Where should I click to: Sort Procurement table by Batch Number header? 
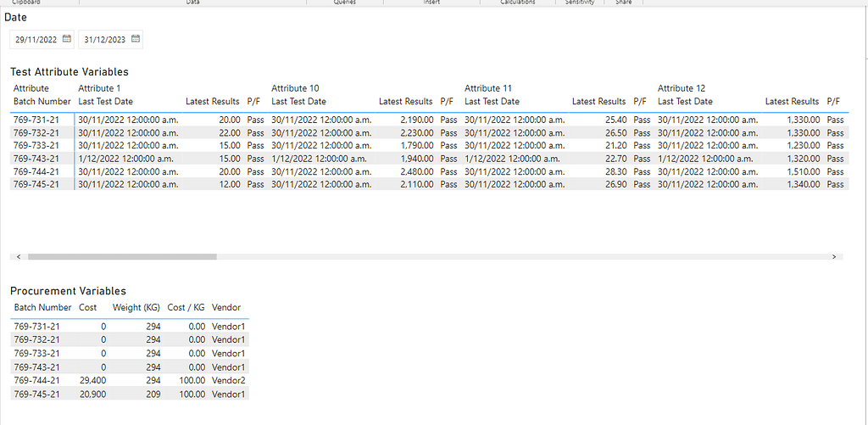coord(42,307)
